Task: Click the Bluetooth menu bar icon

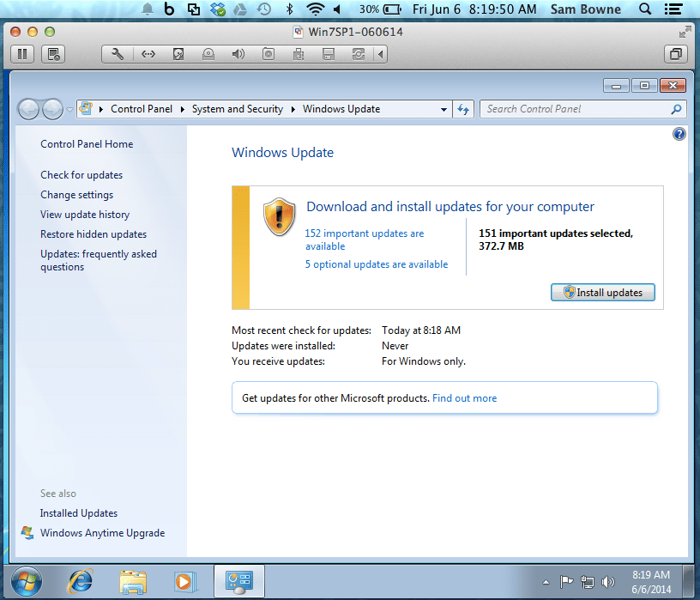Action: pos(290,9)
